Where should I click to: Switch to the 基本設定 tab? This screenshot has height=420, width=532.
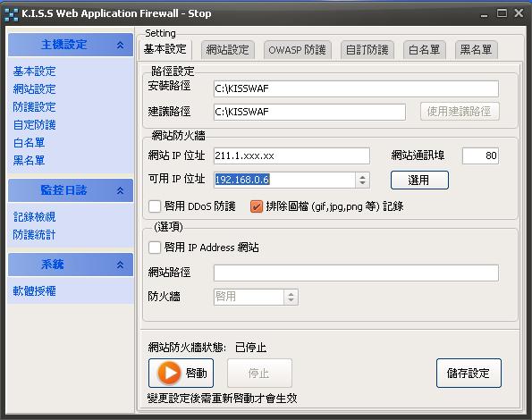(165, 49)
